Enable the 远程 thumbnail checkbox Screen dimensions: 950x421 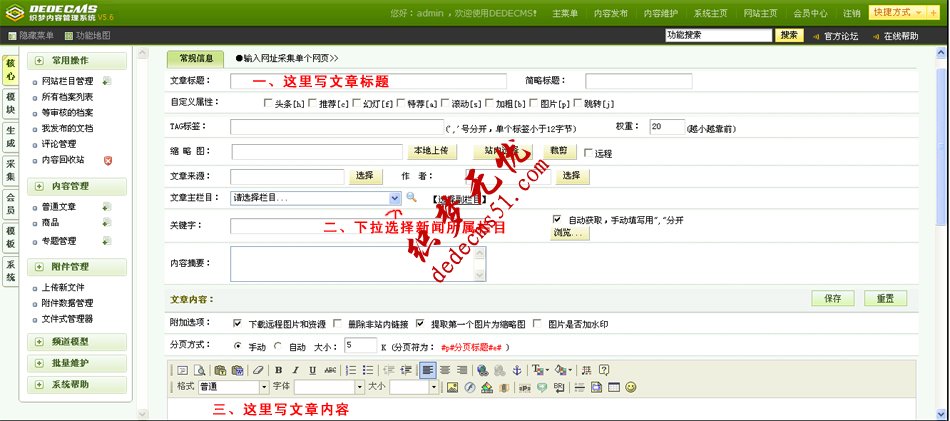click(x=588, y=153)
